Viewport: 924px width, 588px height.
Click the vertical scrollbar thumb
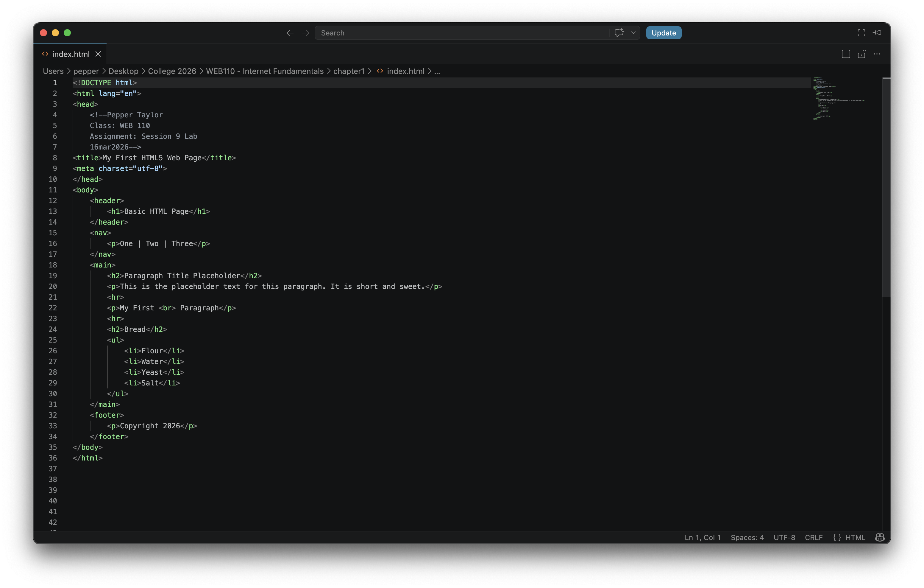[886, 187]
